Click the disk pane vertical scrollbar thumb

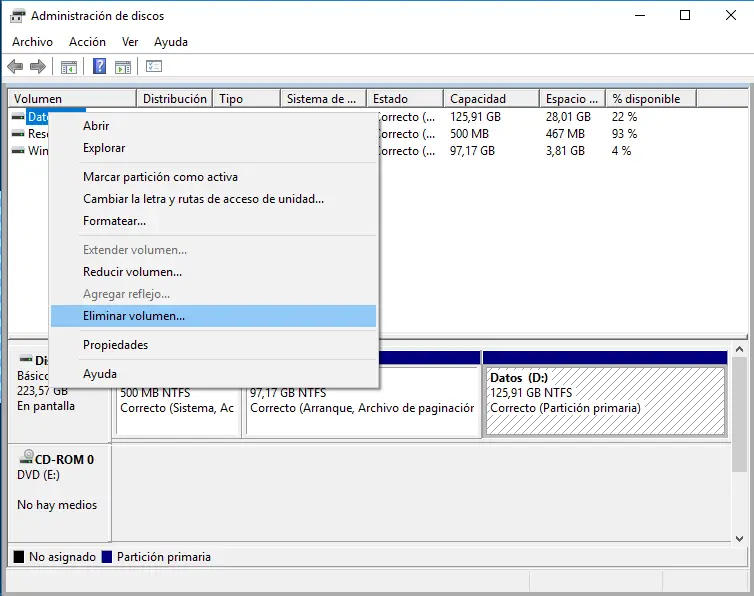[x=740, y=414]
